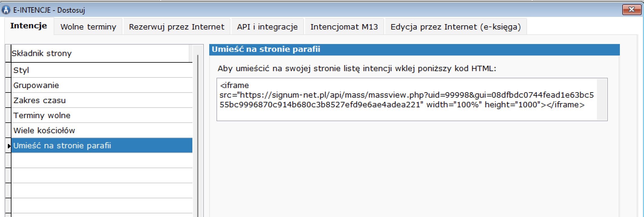The height and width of the screenshot is (217, 644).
Task: Click the code box vertical scrollbar
Action: point(601,99)
